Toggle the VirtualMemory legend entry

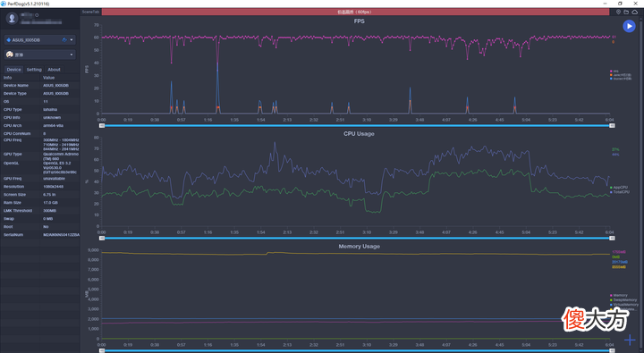624,305
